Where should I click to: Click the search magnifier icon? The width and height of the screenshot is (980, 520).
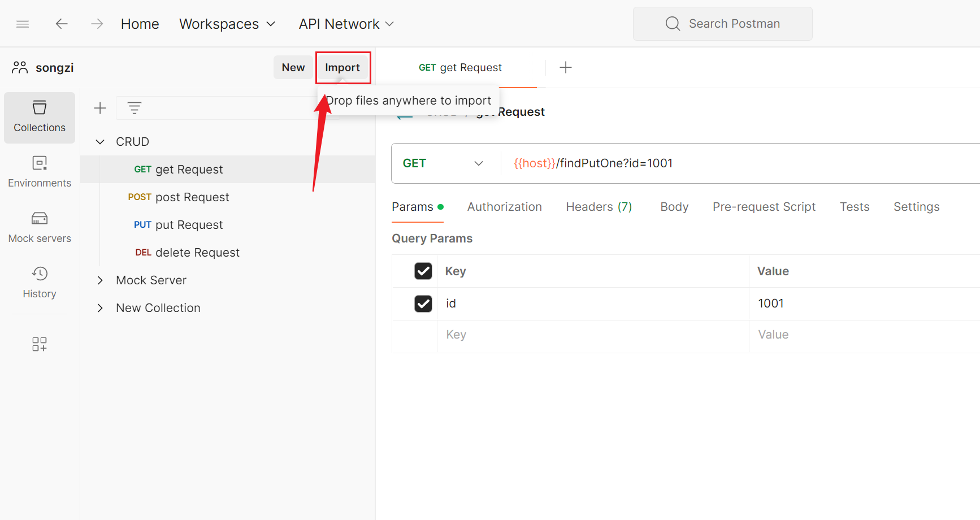click(x=673, y=24)
